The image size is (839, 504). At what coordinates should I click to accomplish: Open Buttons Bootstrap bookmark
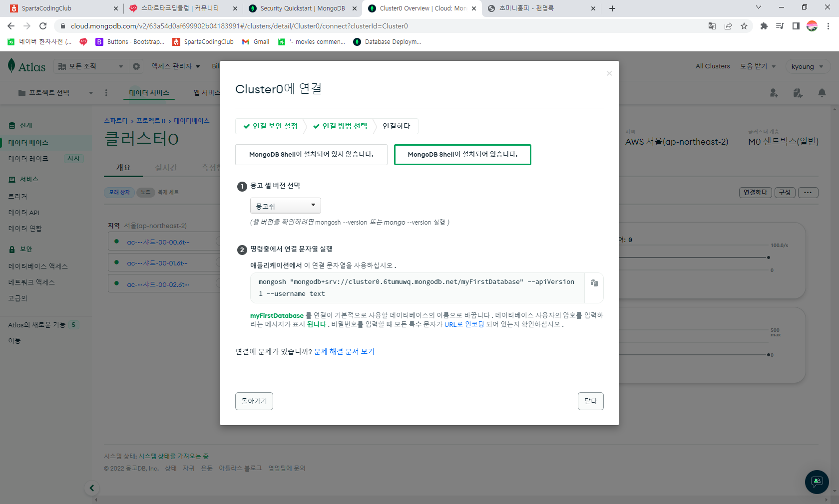130,42
